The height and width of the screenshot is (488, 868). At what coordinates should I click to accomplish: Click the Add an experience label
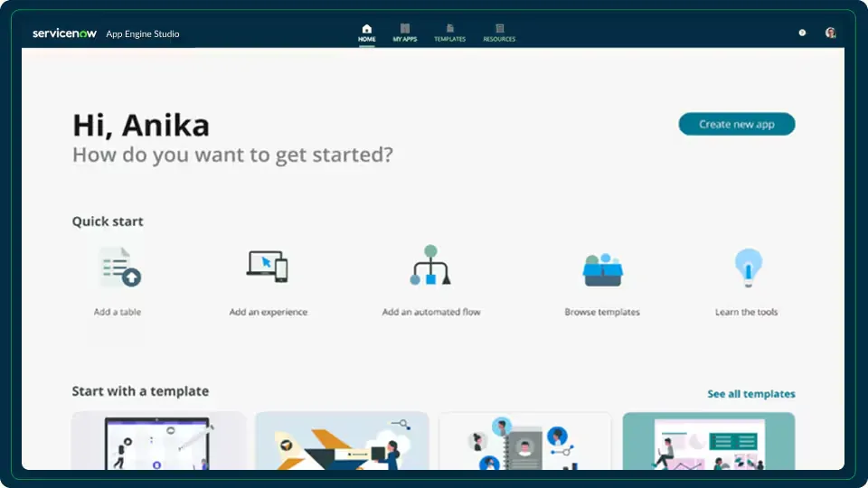tap(268, 312)
